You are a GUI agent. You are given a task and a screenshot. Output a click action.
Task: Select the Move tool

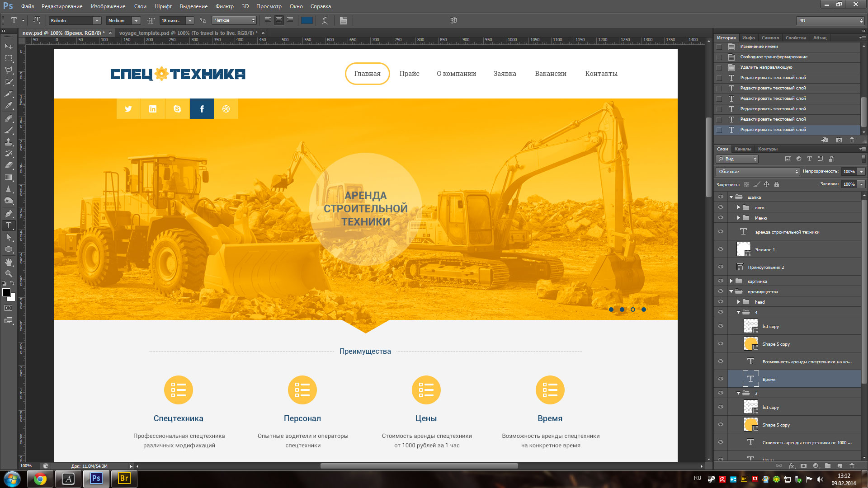(8, 47)
